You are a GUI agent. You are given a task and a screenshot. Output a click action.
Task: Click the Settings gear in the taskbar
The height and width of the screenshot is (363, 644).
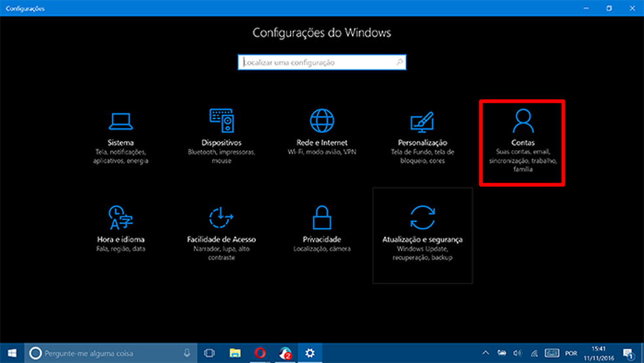click(x=310, y=353)
